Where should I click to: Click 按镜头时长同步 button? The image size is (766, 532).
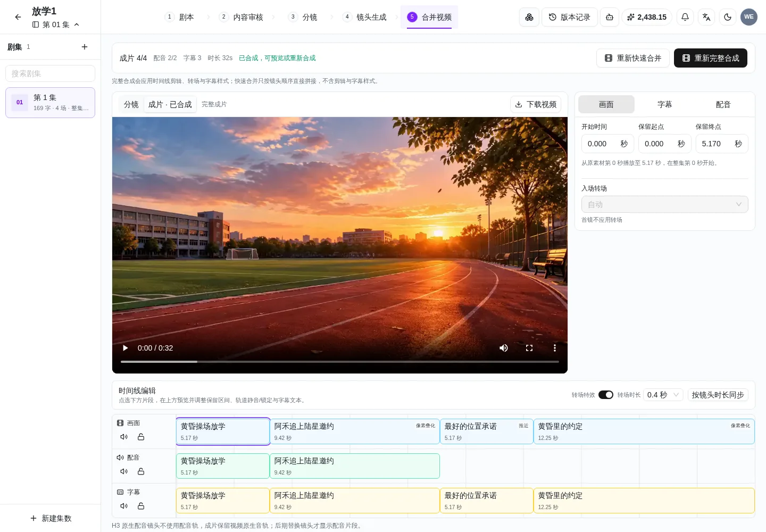pos(718,395)
